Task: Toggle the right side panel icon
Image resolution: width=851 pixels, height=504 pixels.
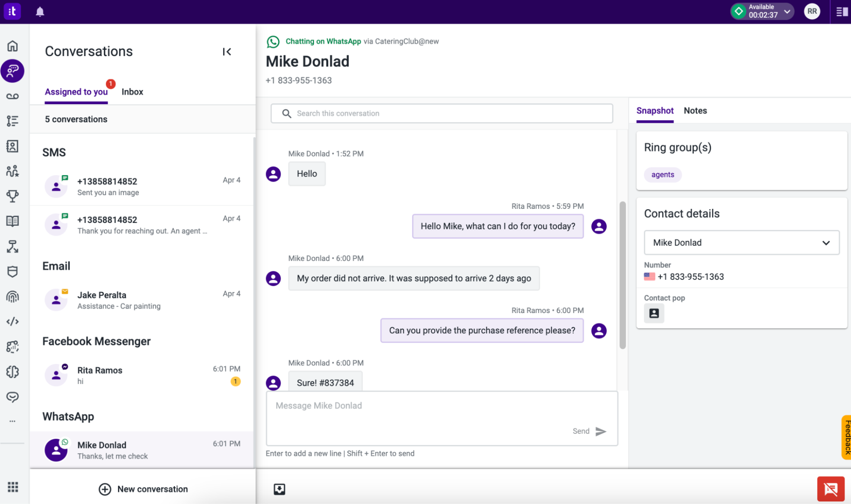Action: 842,11
